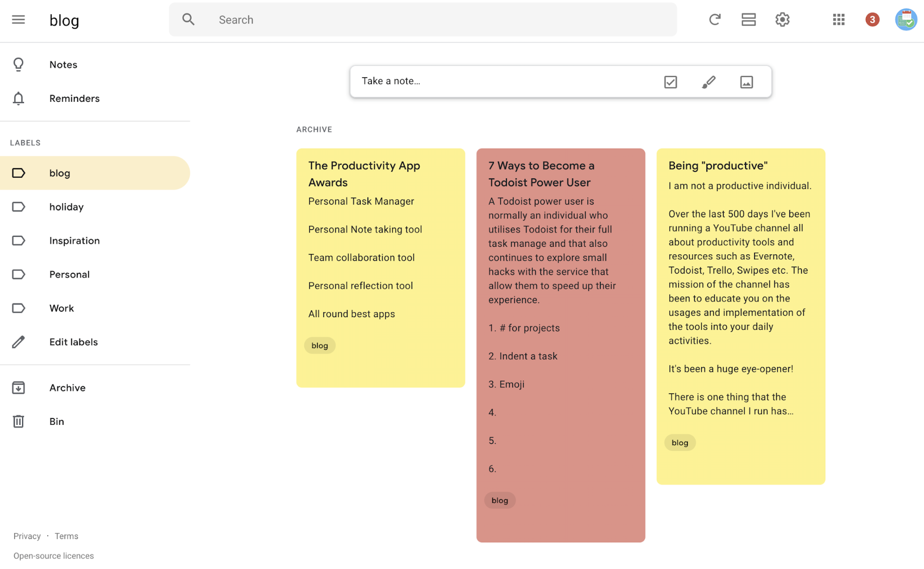Click the checkbox icon in note input bar

(670, 81)
